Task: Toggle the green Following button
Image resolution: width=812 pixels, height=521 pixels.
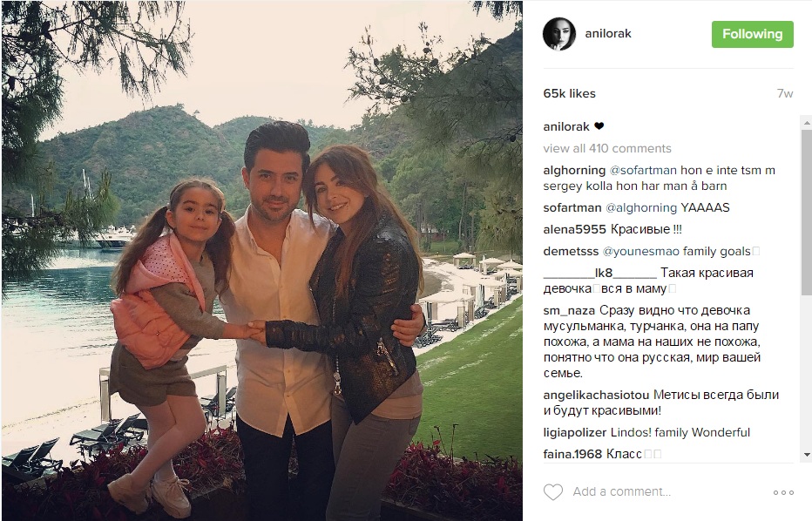Action: point(753,34)
